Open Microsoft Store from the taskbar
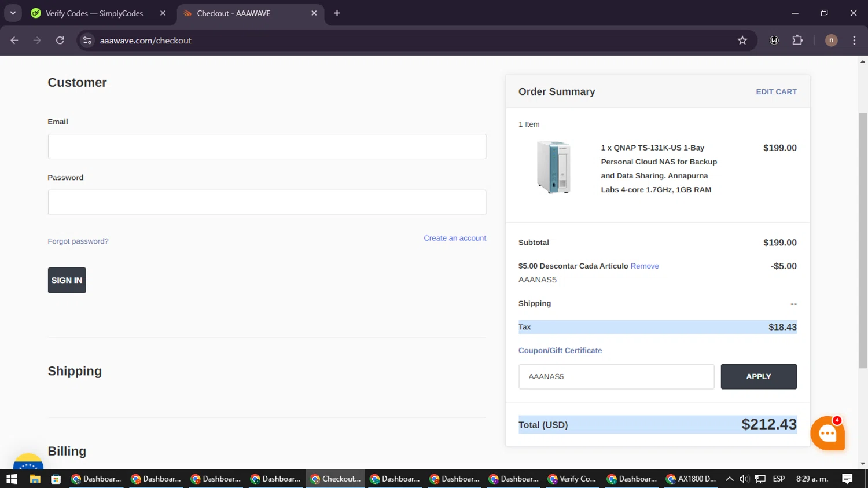The height and width of the screenshot is (488, 868). coord(56,479)
